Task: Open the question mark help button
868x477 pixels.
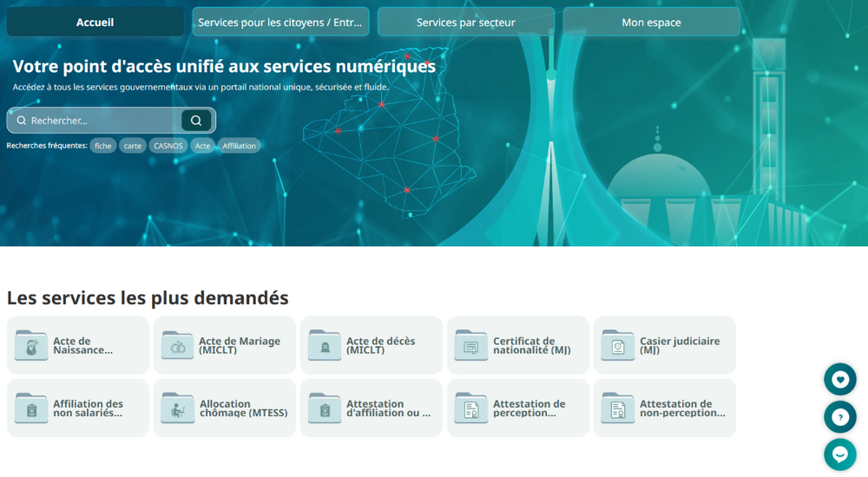Action: [x=839, y=416]
